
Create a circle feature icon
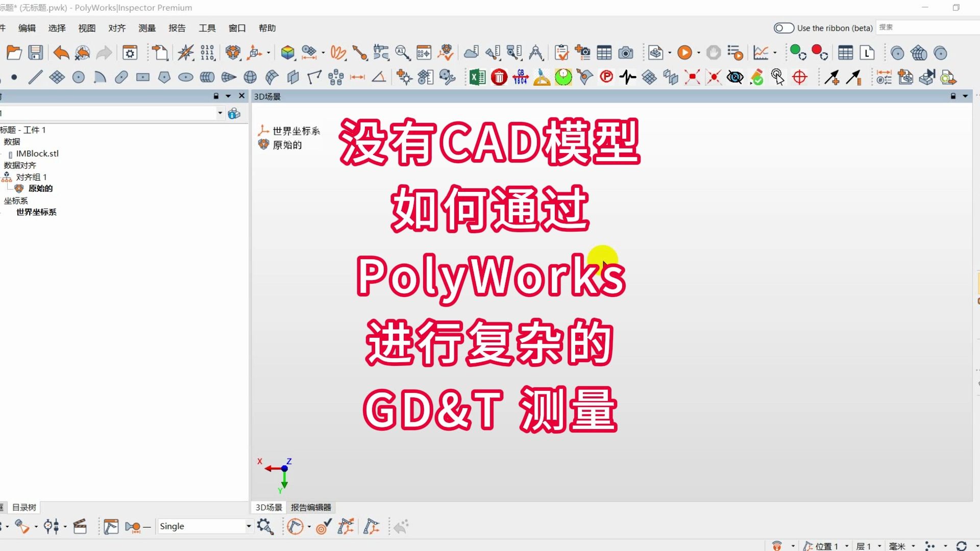pos(78,78)
